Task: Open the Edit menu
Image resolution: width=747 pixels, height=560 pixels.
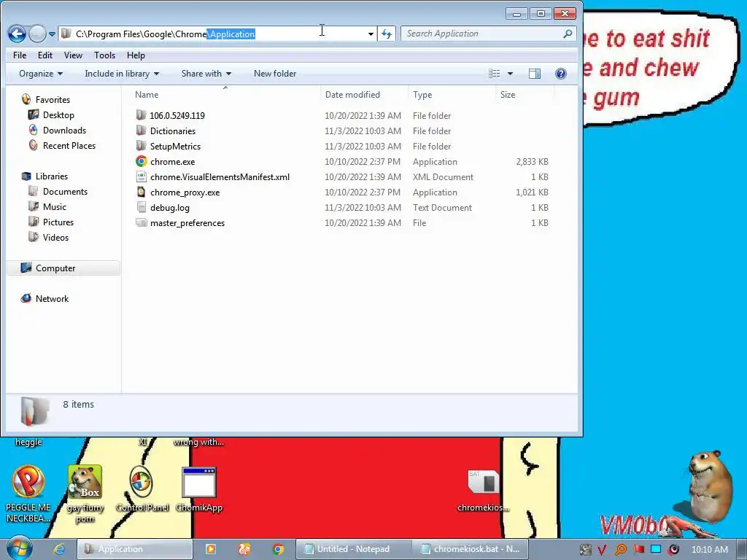Action: point(45,55)
